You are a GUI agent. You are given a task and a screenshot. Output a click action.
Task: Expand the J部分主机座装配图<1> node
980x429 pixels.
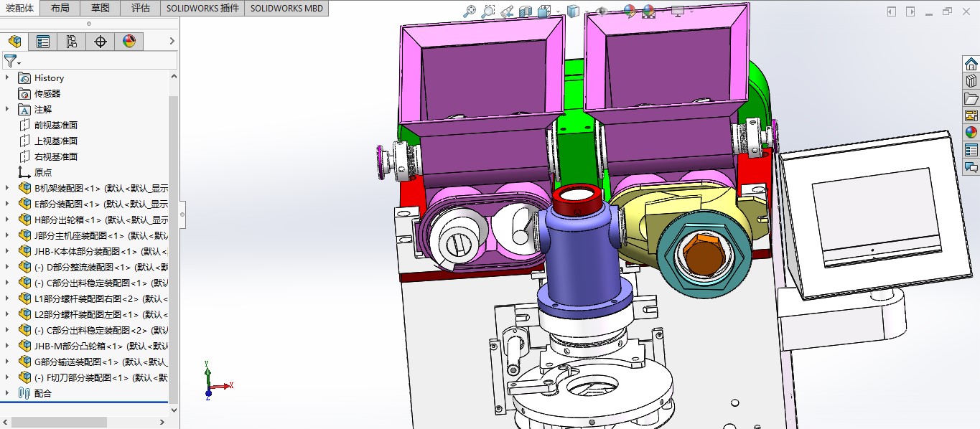click(x=7, y=235)
